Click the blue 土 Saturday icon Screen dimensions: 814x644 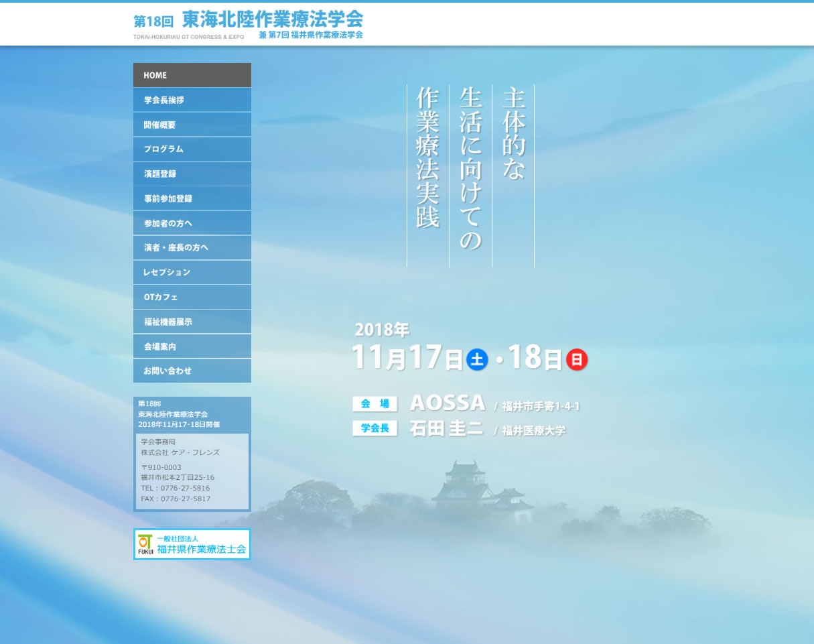tap(477, 360)
